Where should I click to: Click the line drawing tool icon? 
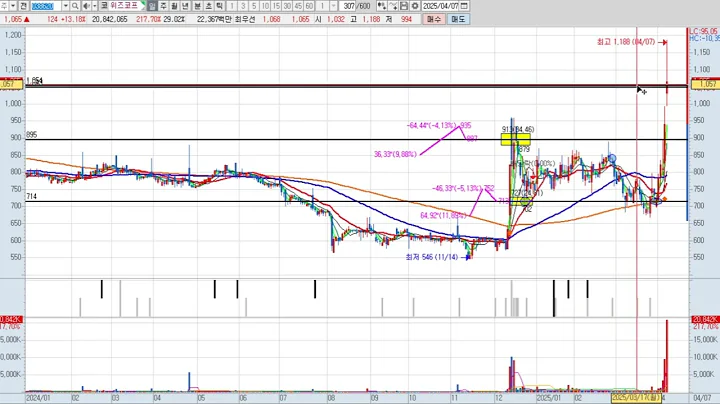point(393,6)
